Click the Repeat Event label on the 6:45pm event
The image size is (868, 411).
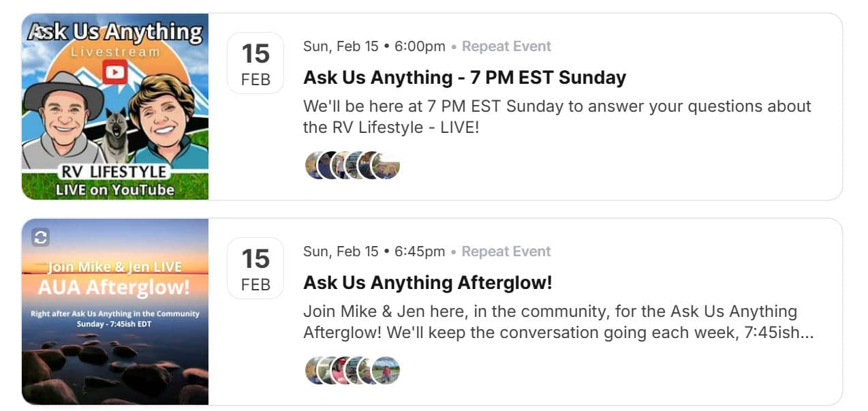click(x=506, y=252)
